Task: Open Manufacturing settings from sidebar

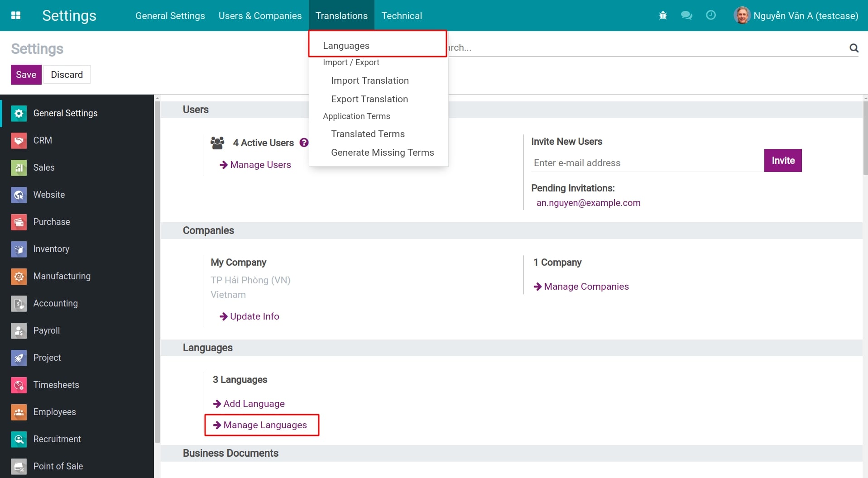Action: tap(62, 276)
